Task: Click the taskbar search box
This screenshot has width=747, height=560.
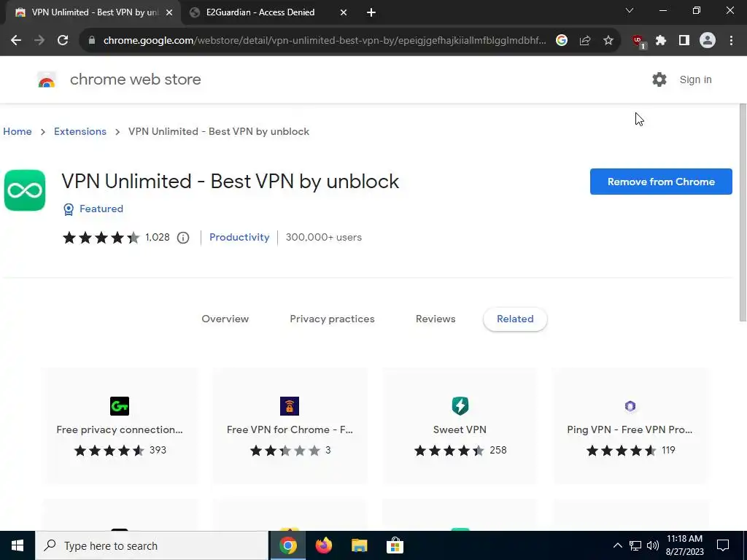Action: pyautogui.click(x=152, y=545)
